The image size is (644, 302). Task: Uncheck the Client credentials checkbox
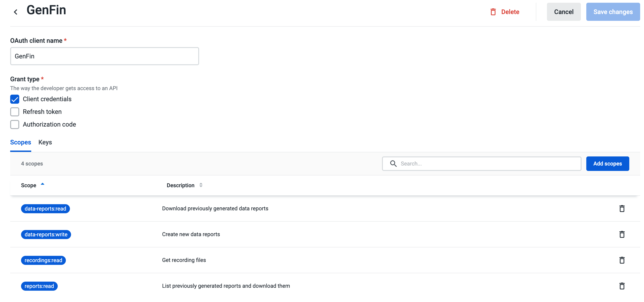tap(15, 99)
